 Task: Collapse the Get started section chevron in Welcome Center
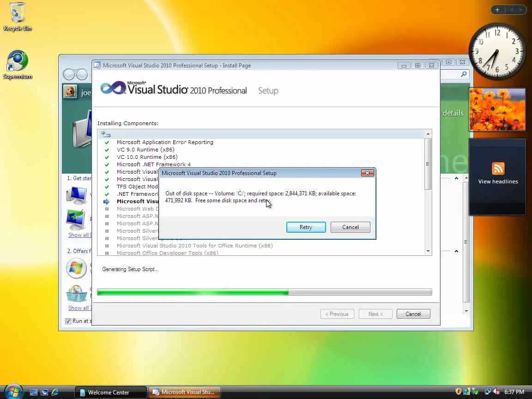click(x=456, y=178)
